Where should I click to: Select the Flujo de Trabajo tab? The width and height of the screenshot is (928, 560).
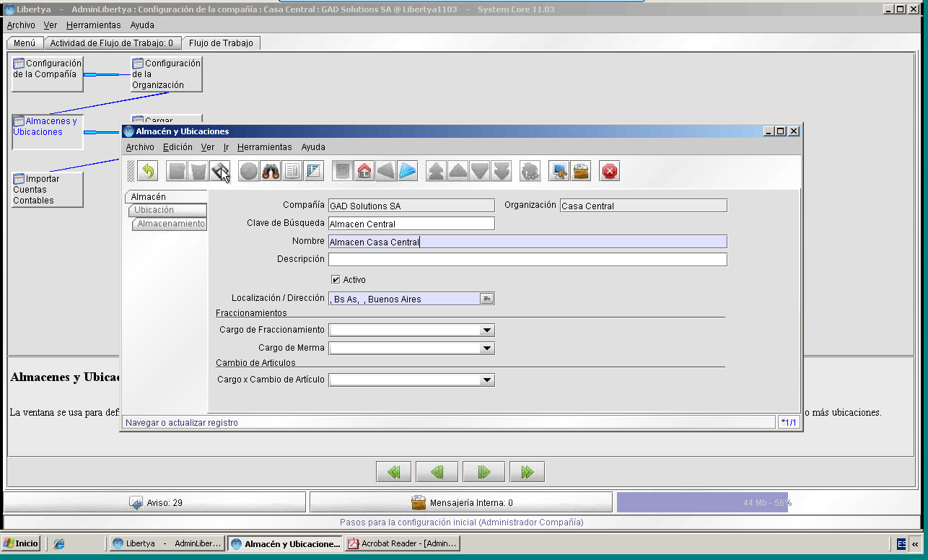(x=221, y=43)
